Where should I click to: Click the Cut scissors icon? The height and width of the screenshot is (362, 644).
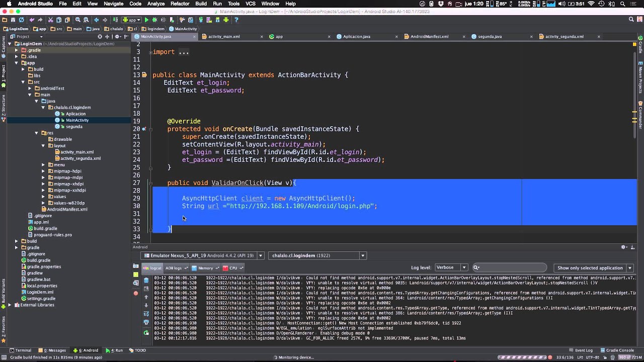[50, 20]
